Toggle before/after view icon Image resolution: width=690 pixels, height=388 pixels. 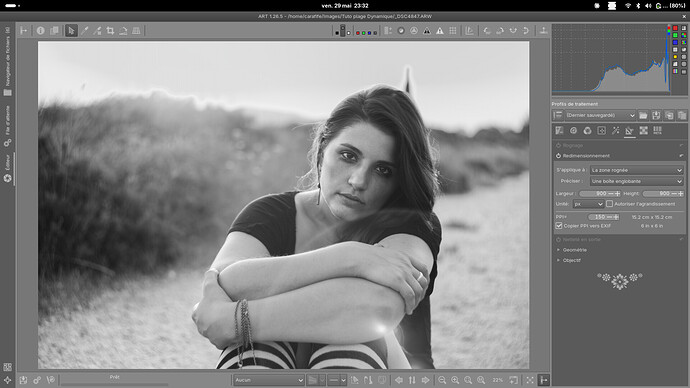tap(54, 30)
